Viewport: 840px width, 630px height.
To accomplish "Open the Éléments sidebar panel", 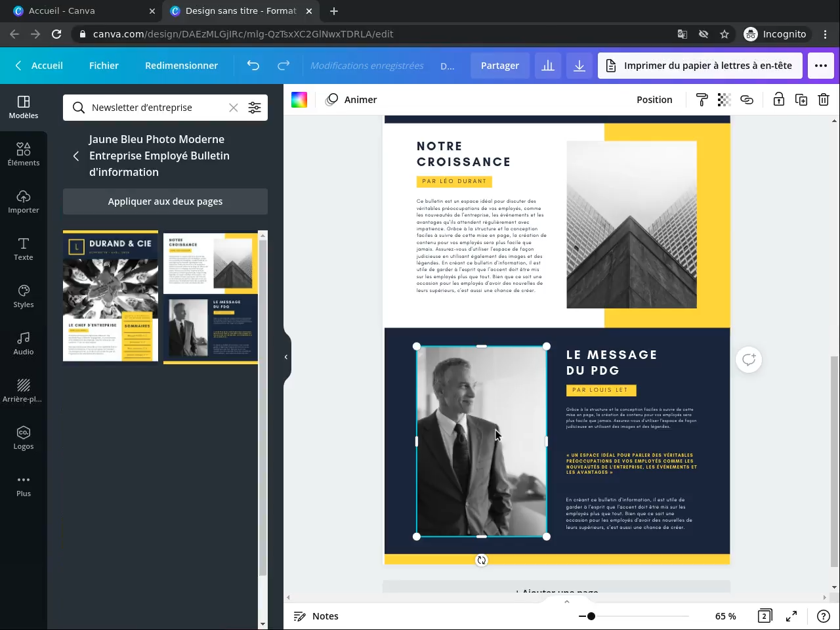I will pyautogui.click(x=24, y=154).
